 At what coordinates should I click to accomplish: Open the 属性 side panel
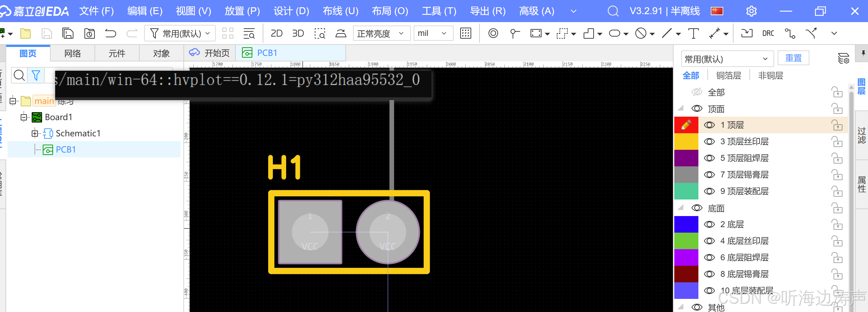[861, 184]
